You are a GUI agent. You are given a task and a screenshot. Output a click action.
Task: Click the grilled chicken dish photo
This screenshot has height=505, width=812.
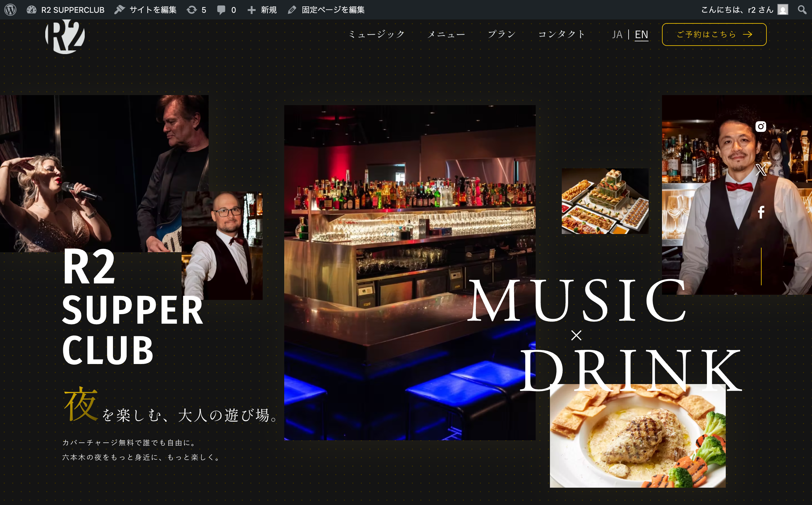pos(638,435)
